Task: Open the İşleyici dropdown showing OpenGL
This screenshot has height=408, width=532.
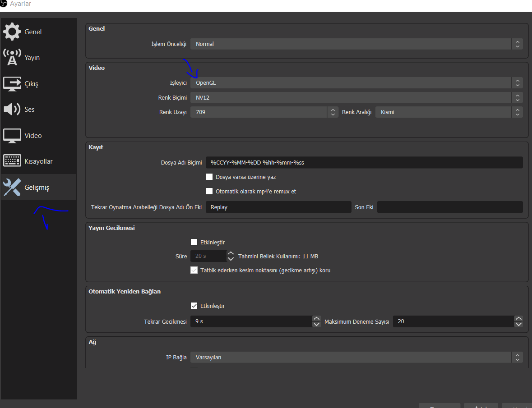Action: pos(356,83)
